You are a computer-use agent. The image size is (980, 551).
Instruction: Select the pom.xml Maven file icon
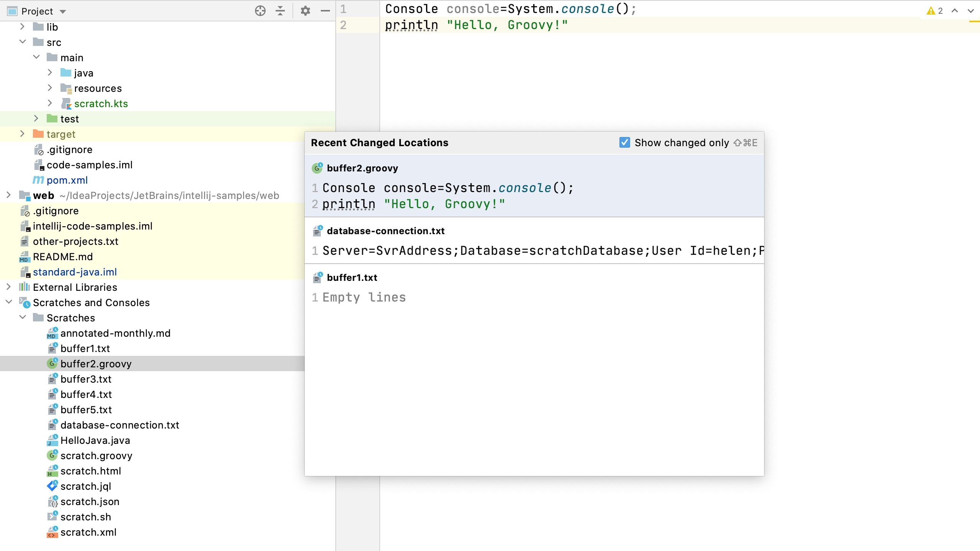(x=38, y=180)
